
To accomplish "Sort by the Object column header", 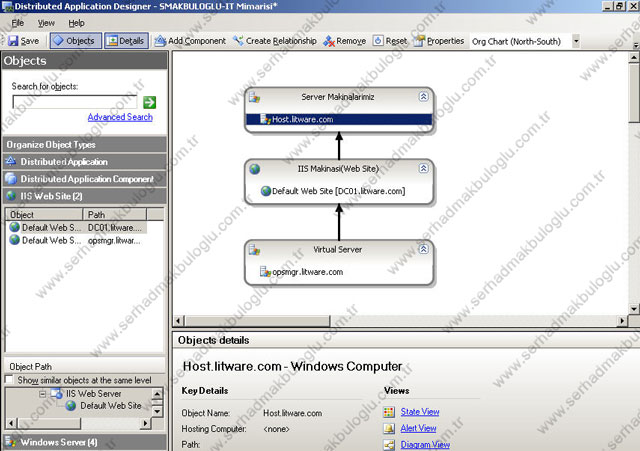I will point(44,214).
